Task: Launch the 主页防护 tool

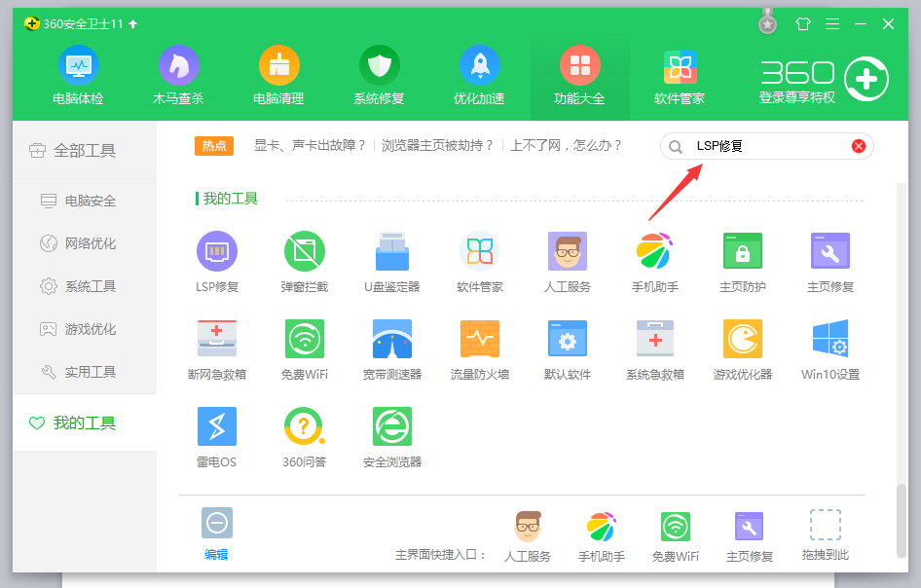Action: coord(743,262)
